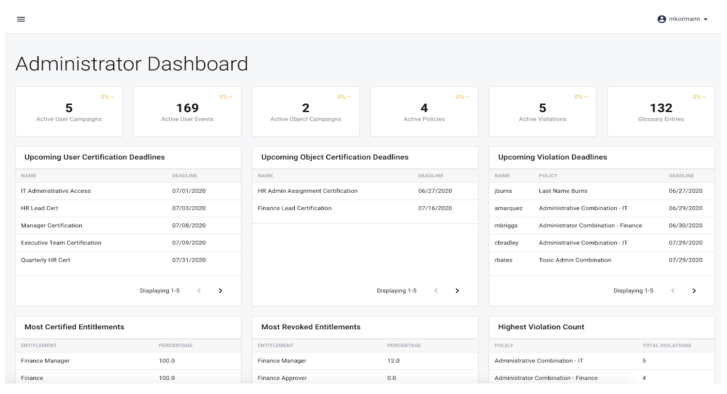Go to next page of Violation Deadlines

point(694,291)
